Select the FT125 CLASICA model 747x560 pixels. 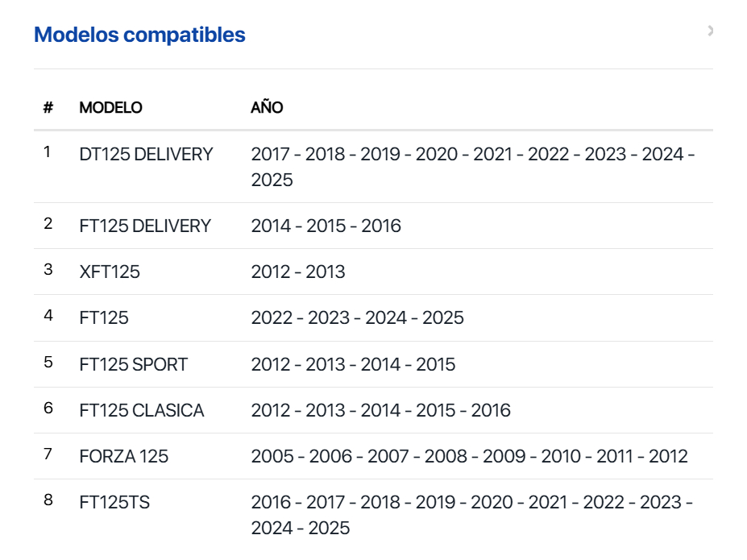(142, 410)
